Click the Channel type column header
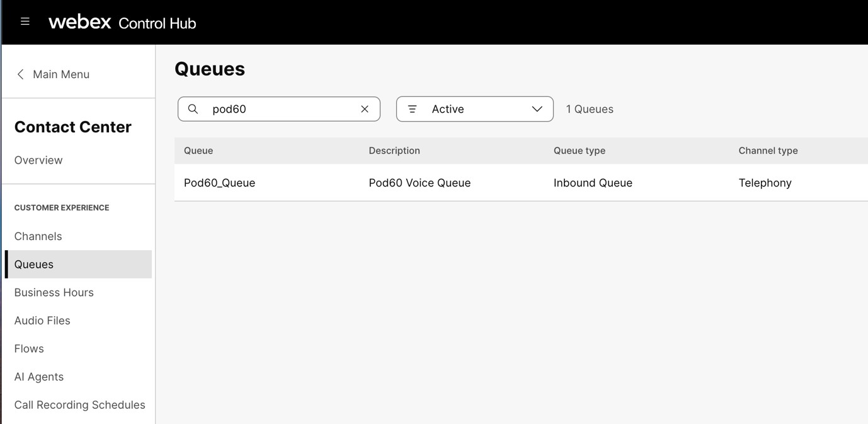This screenshot has width=868, height=424. point(768,151)
